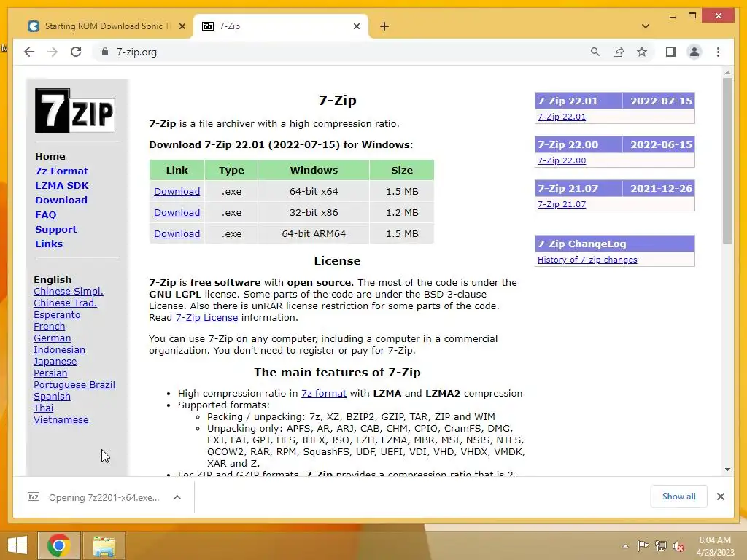Click the network tray icon
747x560 pixels.
click(661, 546)
